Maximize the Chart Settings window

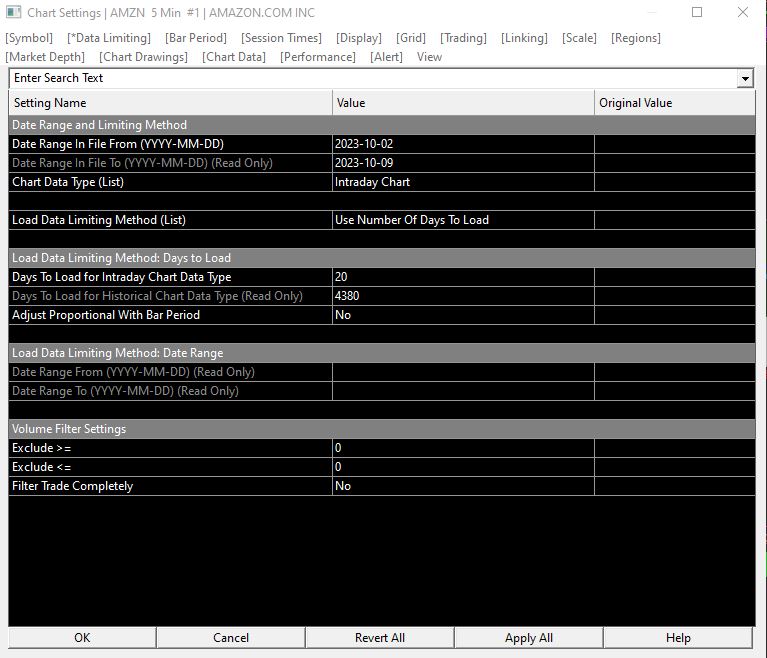[x=697, y=12]
